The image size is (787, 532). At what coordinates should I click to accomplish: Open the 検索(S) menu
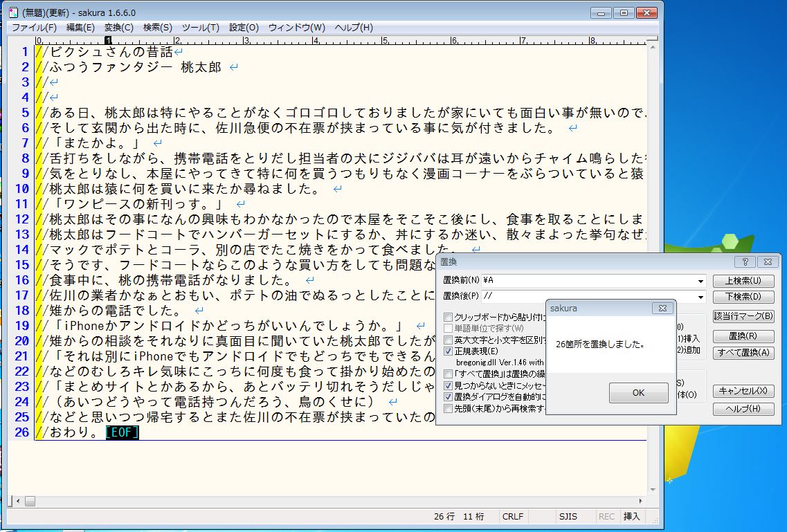157,28
